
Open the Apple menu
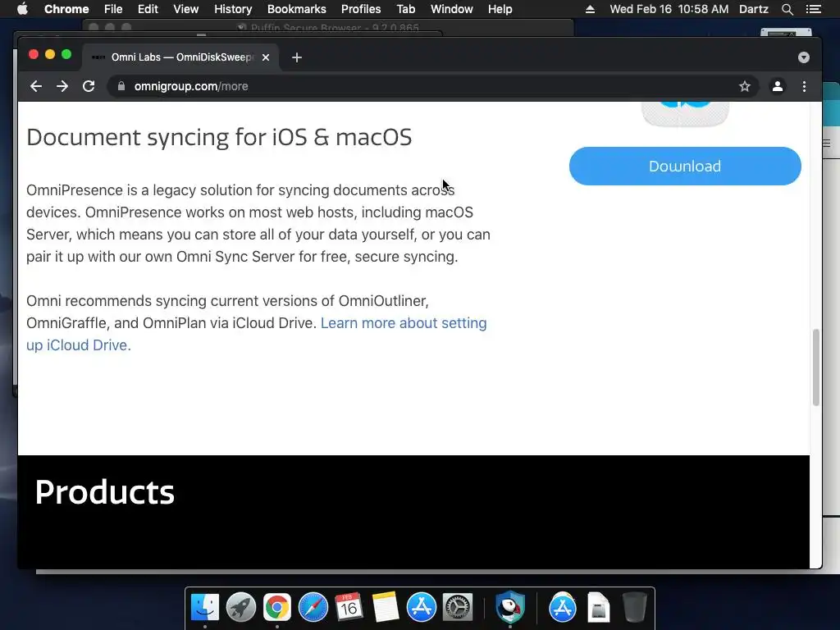pyautogui.click(x=22, y=9)
